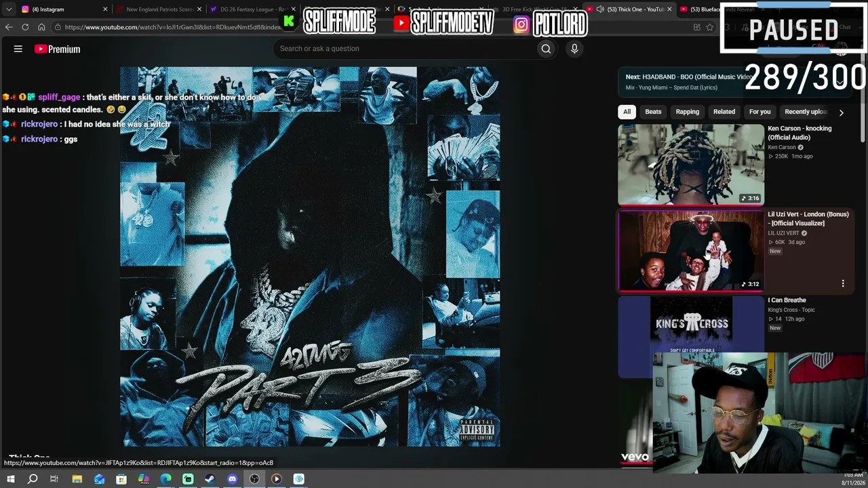
Task: Open more options for Lil Uzi Vert video
Action: [843, 283]
